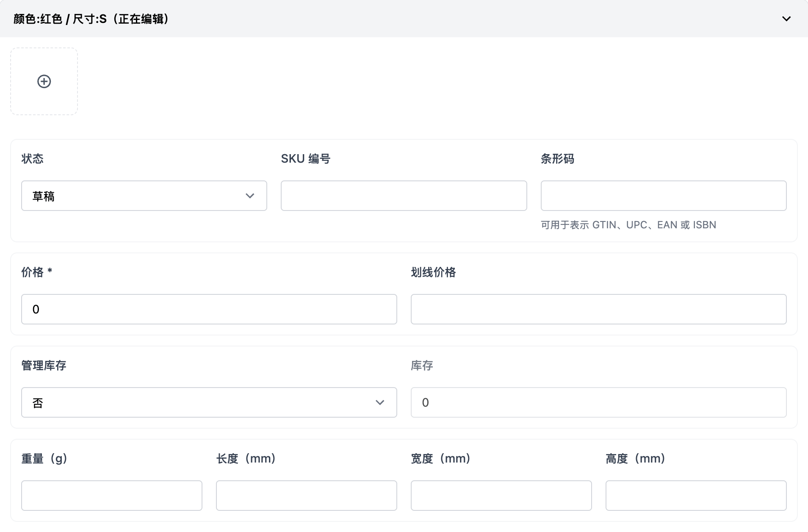Select the 长度（mm）input field

pos(306,496)
